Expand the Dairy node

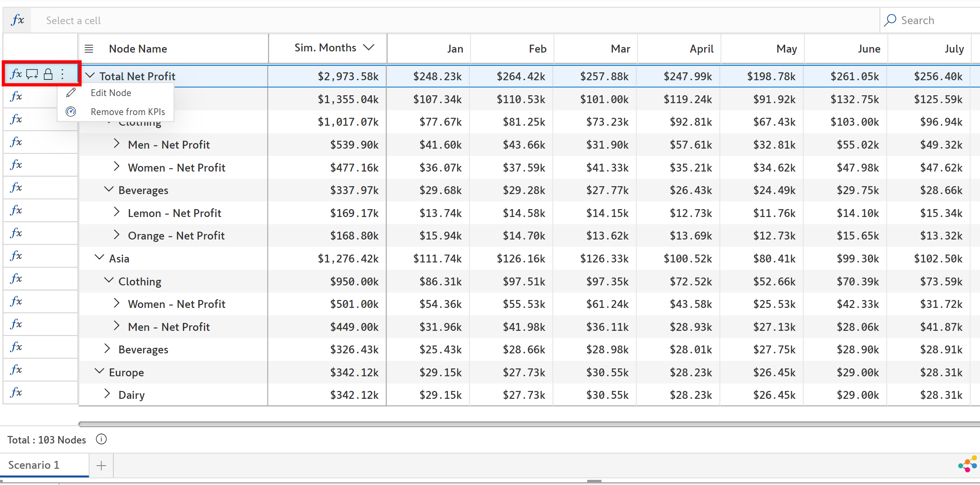(107, 394)
